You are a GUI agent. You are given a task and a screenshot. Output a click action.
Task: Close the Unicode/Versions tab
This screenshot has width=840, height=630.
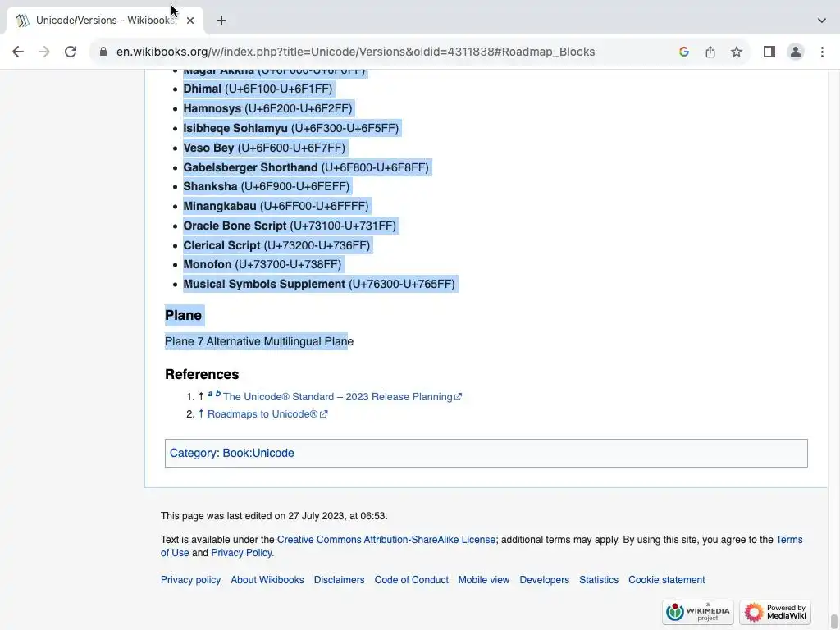tap(190, 21)
